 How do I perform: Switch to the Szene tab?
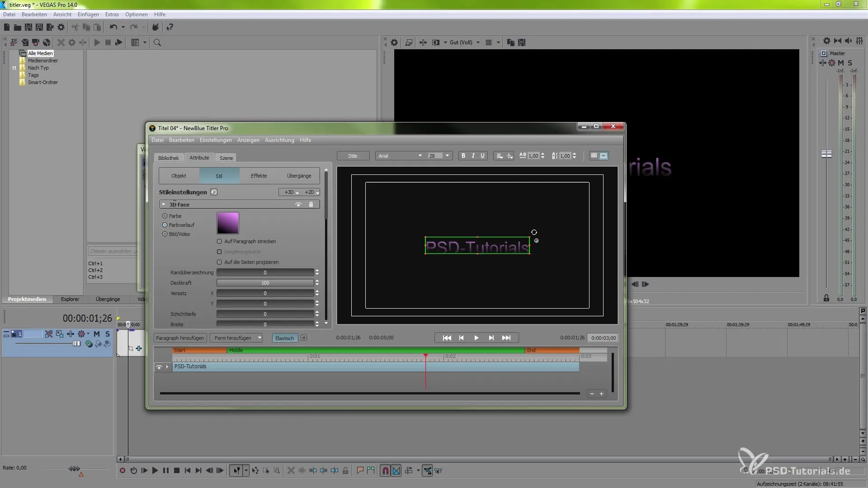pos(226,158)
